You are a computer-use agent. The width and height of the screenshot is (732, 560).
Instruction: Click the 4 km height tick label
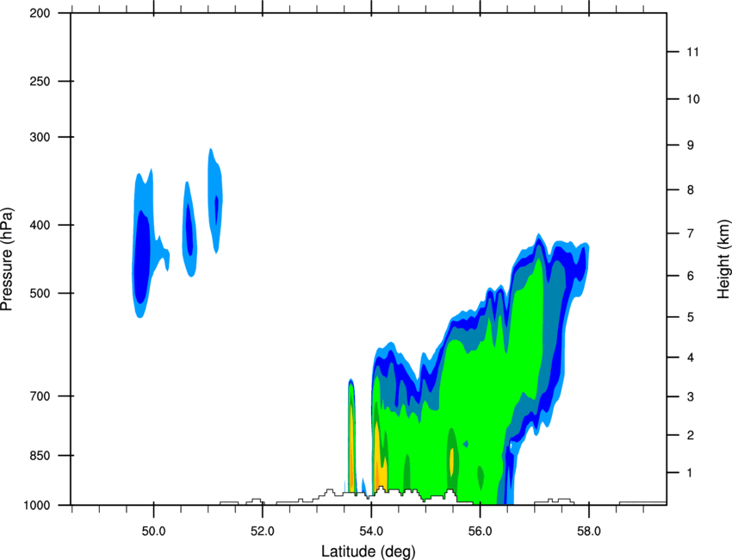point(691,358)
